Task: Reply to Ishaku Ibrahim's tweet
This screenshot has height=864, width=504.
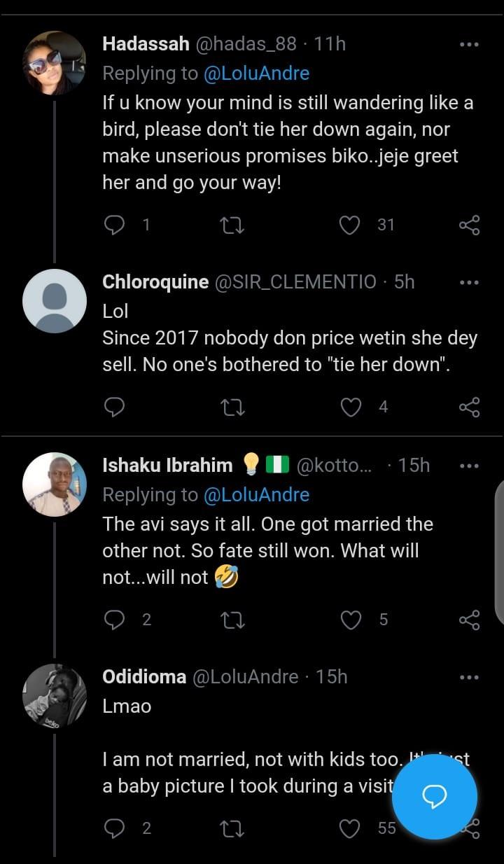Action: click(x=114, y=620)
